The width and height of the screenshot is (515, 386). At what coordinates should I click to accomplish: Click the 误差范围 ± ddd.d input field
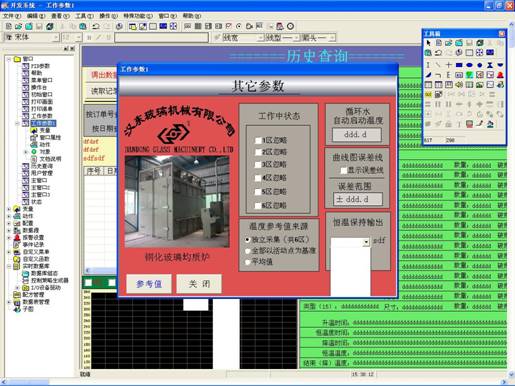click(x=358, y=199)
